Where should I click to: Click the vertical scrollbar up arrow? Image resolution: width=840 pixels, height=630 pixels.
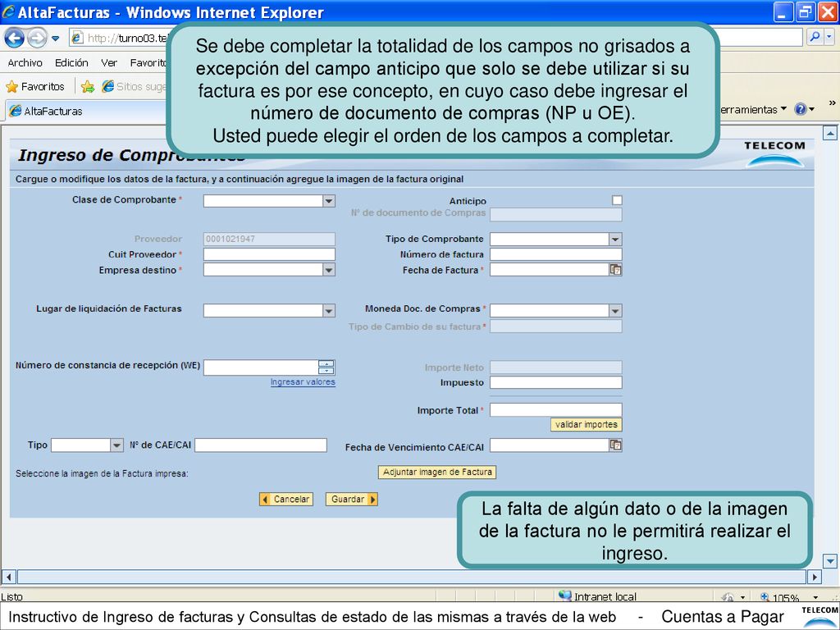tap(830, 133)
